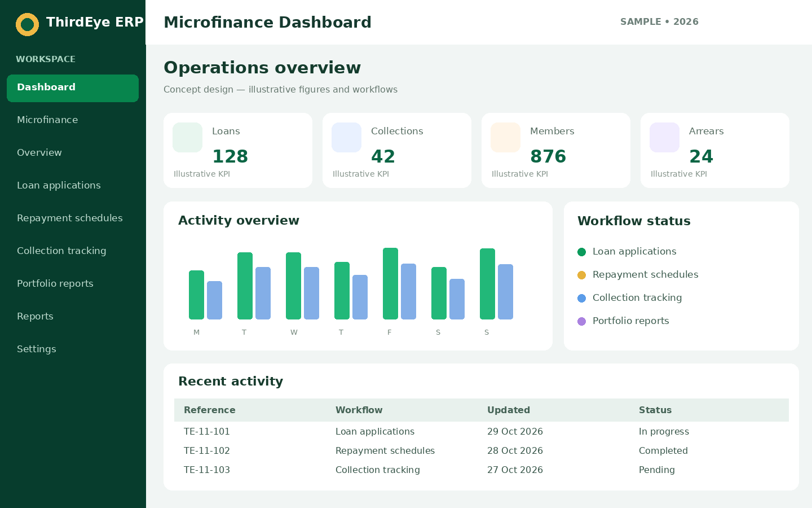This screenshot has height=508, width=812.
Task: Select reference TE-11-103 in the table
Action: [x=207, y=470]
